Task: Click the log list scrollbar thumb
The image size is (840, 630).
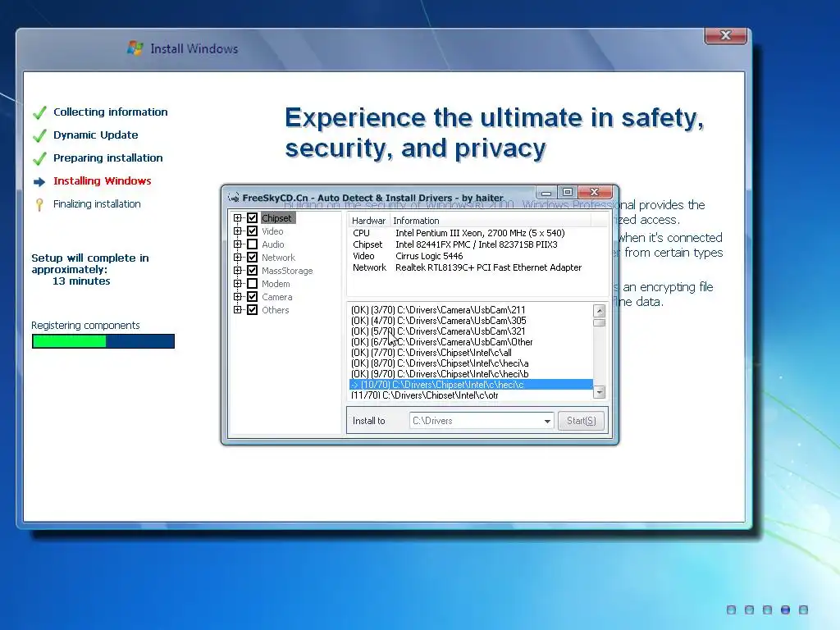Action: (x=600, y=322)
